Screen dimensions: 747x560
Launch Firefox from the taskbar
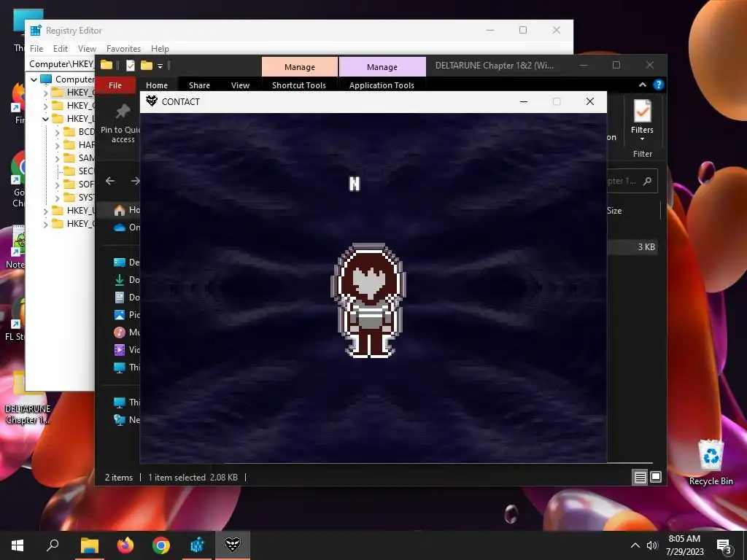point(125,545)
